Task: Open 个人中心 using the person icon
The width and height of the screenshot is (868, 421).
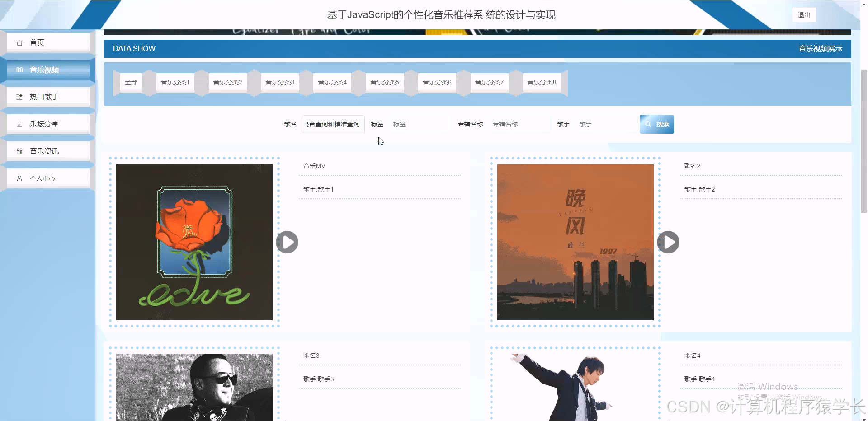Action: (19, 178)
